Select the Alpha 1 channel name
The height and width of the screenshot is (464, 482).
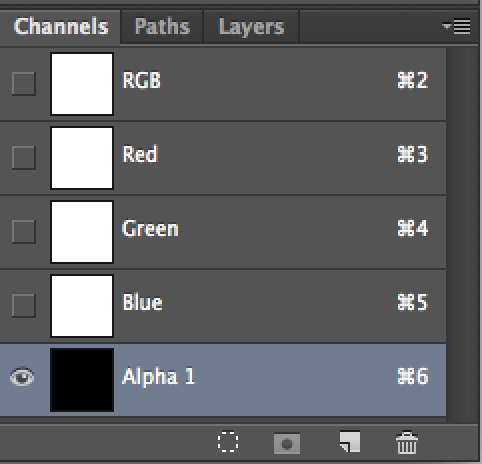coord(158,377)
